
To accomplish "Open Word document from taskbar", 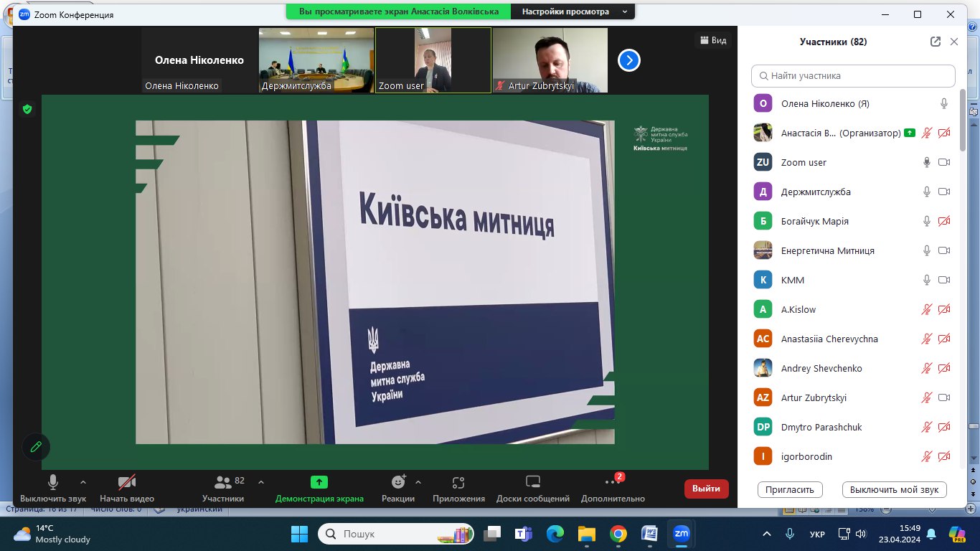I will tap(649, 534).
